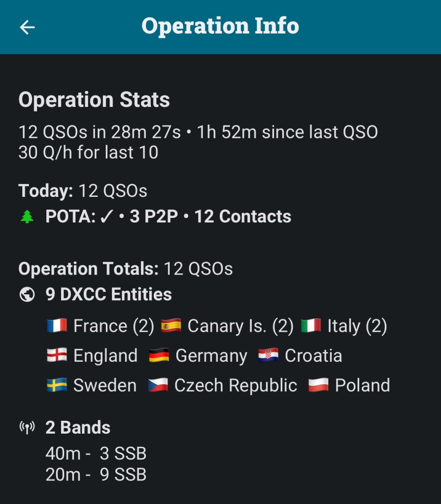Tap the England flag icon
The height and width of the screenshot is (504, 441).
(57, 355)
